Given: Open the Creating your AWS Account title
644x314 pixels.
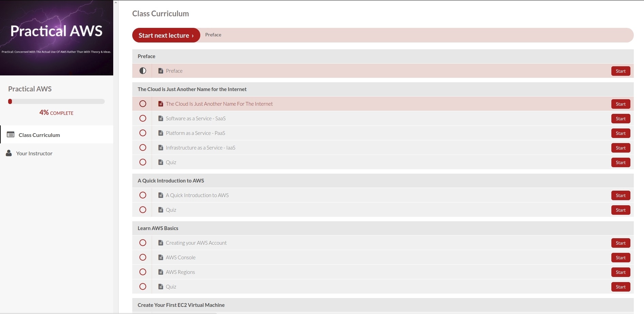Looking at the screenshot, I should coord(196,243).
